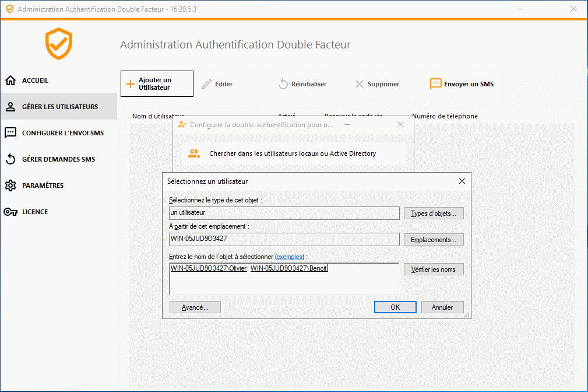
Task: Open the exemples hyperlink
Action: click(x=290, y=257)
